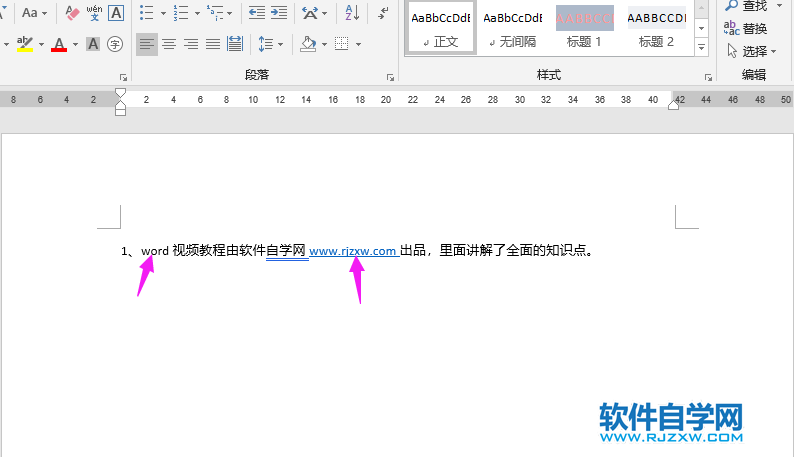Apply the 标题 1 style
Screen dimensions: 794x457
click(584, 28)
